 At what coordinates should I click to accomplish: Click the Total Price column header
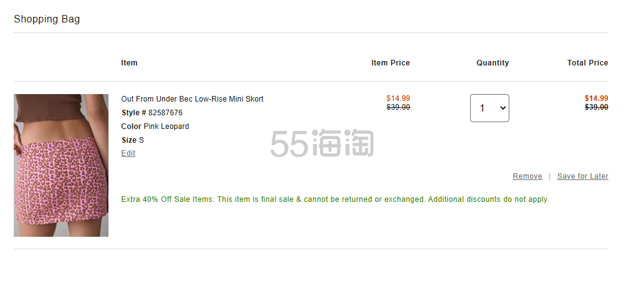coord(587,63)
